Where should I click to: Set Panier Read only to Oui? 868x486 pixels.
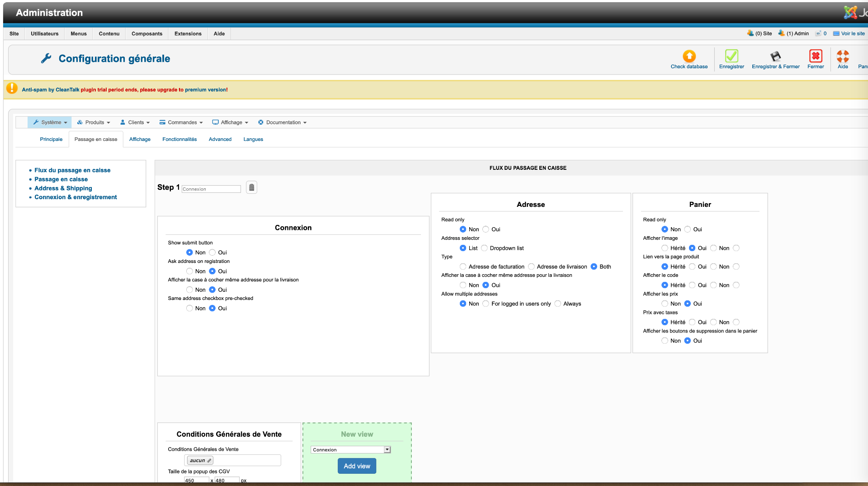pyautogui.click(x=687, y=229)
